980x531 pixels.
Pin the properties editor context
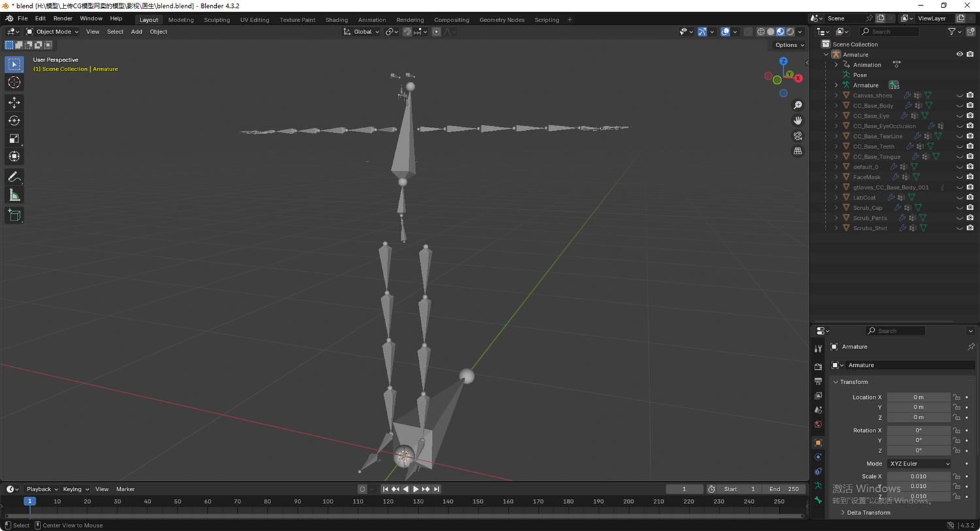970,347
